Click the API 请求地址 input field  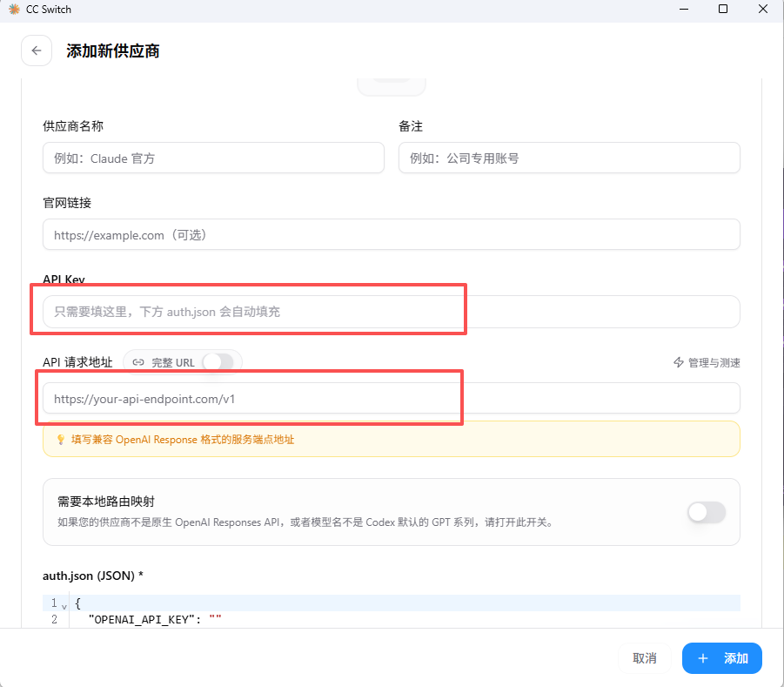click(391, 398)
